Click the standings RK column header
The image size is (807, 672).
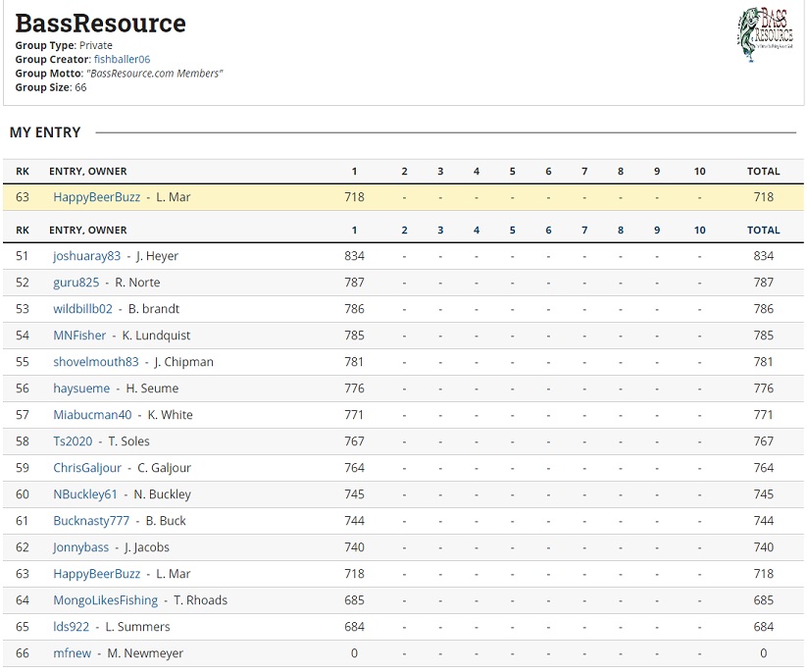tap(23, 231)
